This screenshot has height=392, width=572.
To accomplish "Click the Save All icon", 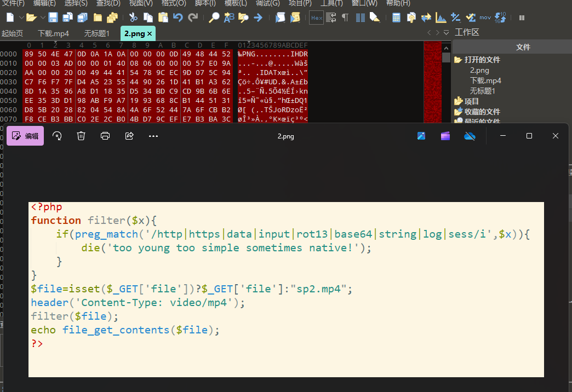I will click(x=83, y=17).
